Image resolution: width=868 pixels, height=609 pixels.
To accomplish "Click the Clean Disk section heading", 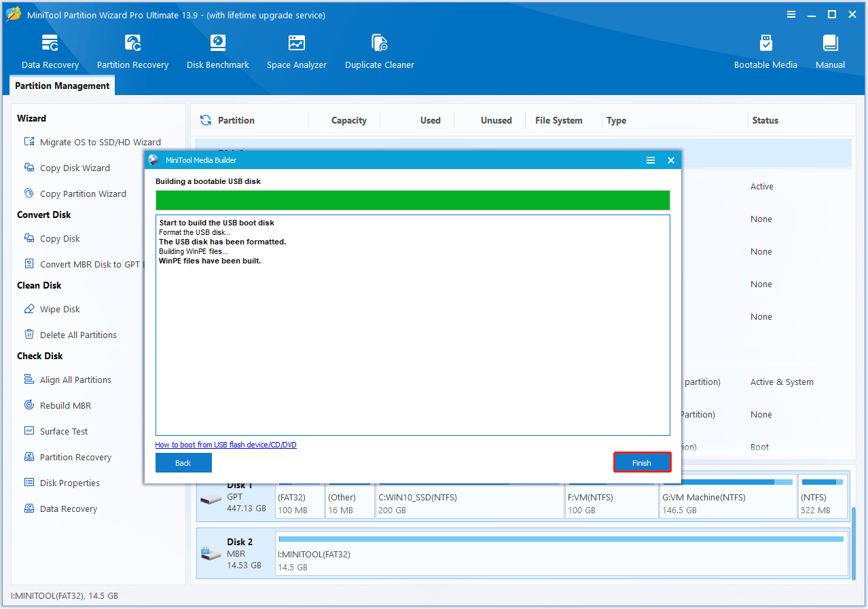I will (x=39, y=285).
